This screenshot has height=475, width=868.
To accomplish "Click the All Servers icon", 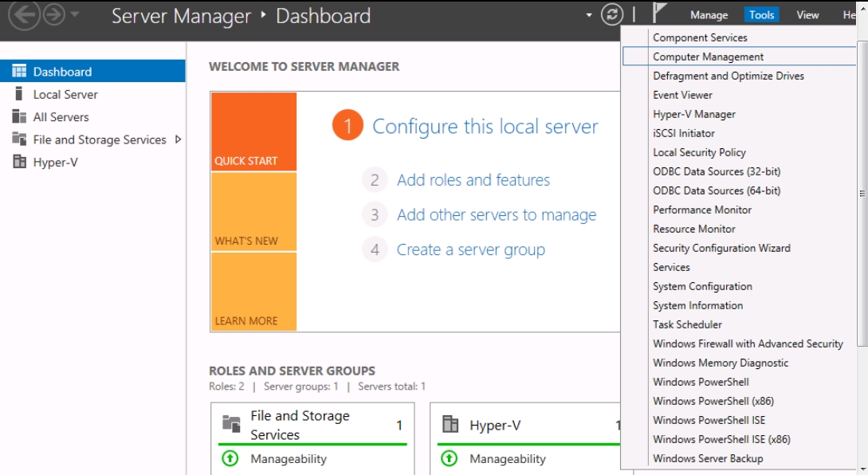I will tap(19, 117).
